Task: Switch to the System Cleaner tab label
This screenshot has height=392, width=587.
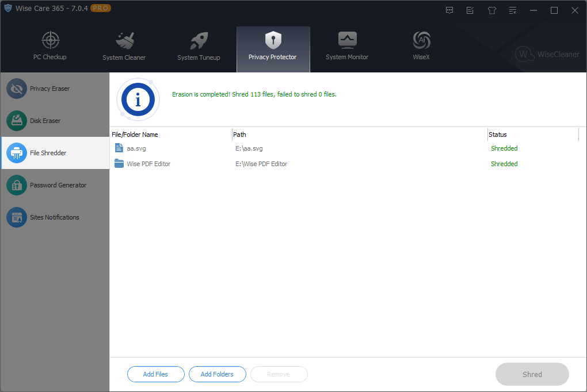Action: tap(124, 57)
